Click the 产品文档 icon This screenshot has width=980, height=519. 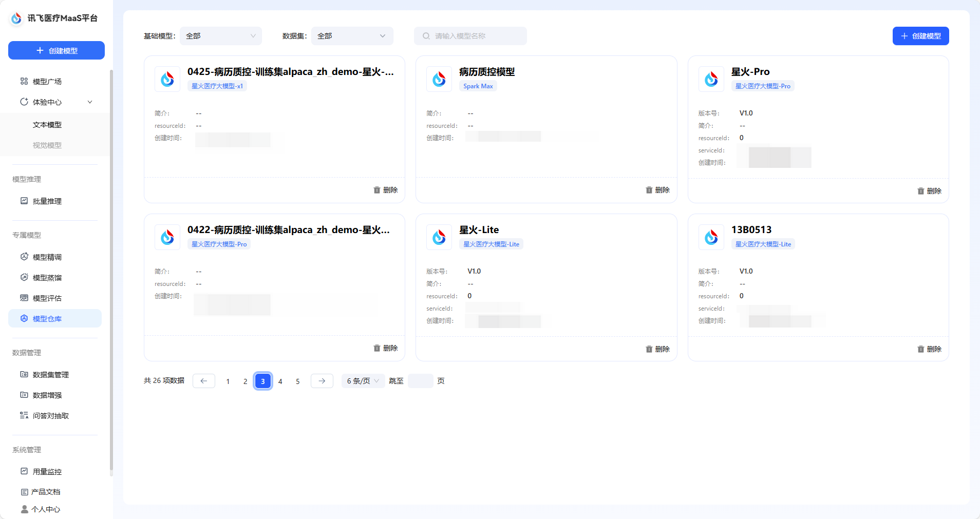tap(25, 492)
